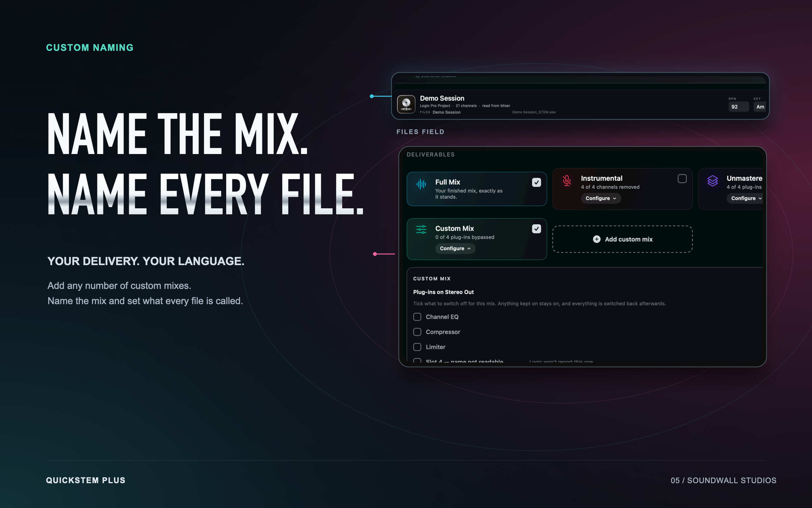Edit the Key field Am
This screenshot has width=812, height=508.
click(760, 107)
